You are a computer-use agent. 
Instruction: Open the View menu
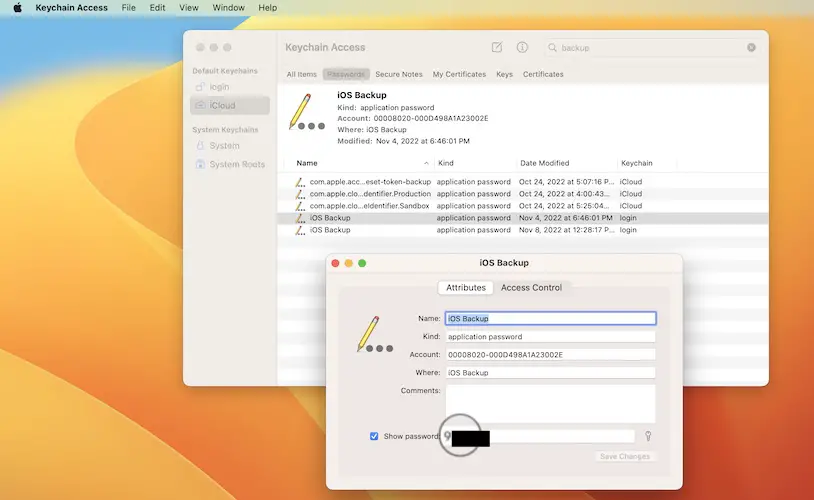pyautogui.click(x=189, y=8)
